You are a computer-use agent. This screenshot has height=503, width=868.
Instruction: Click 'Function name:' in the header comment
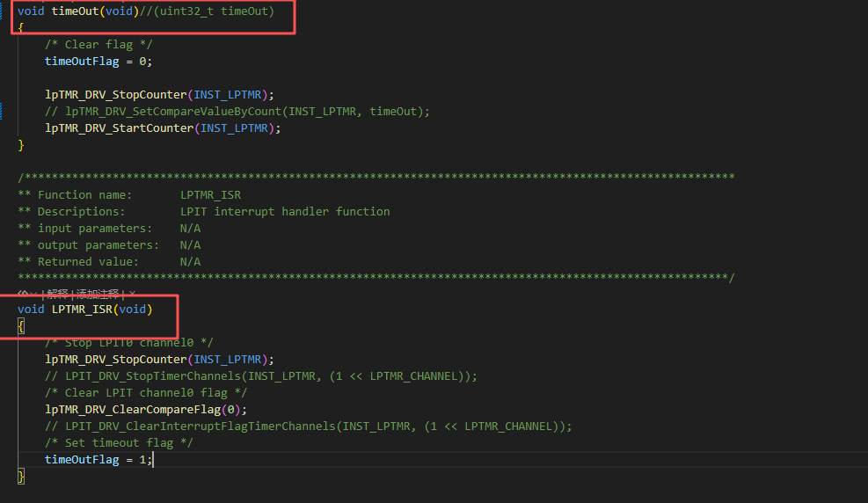point(84,195)
